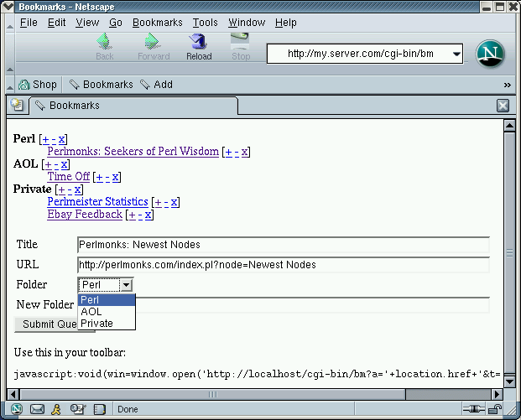
Task: Show more personal toolbar items chevron
Action: point(507,85)
